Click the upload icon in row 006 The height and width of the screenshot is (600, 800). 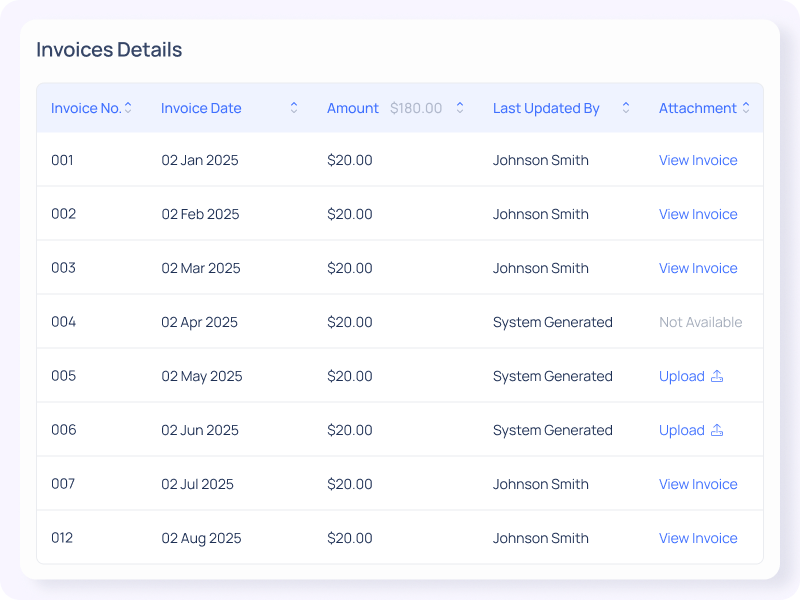tap(716, 431)
